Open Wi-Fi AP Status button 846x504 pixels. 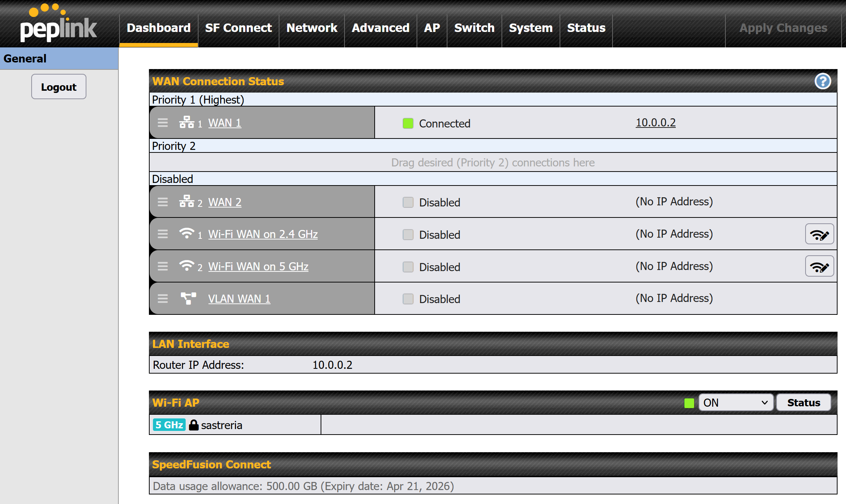click(804, 403)
